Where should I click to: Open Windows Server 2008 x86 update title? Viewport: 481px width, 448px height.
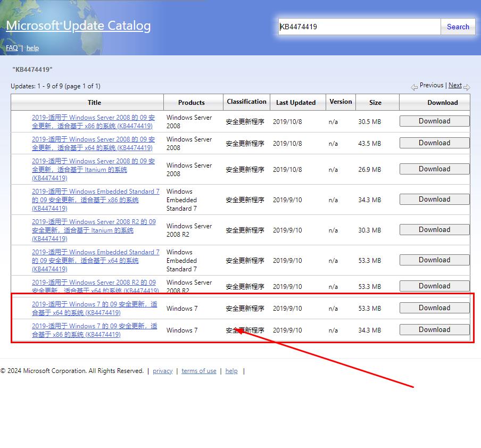tap(93, 121)
